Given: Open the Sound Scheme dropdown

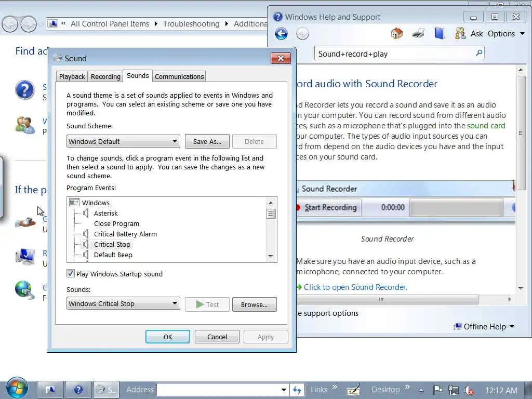Looking at the screenshot, I should click(x=123, y=141).
